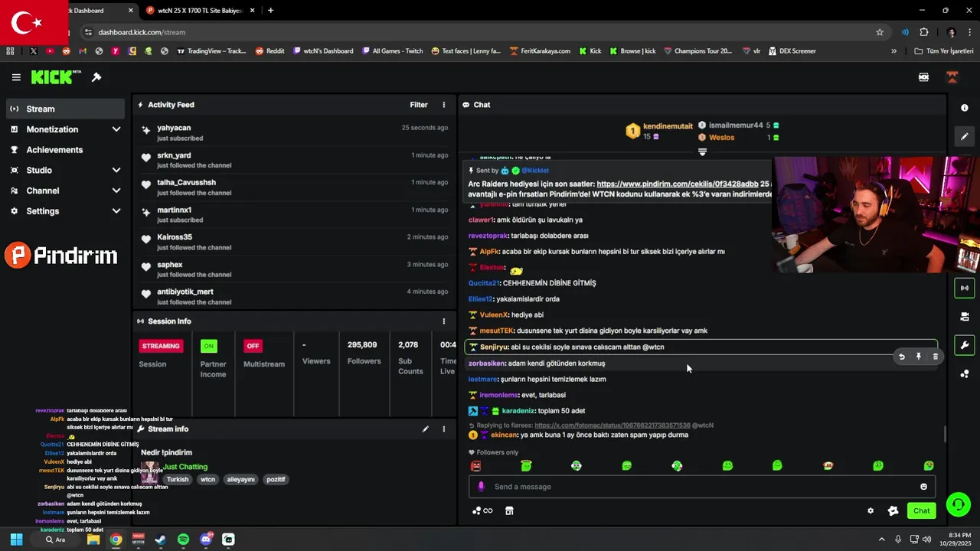This screenshot has width=980, height=551.
Task: Click the wtcn stream tag
Action: 207,480
